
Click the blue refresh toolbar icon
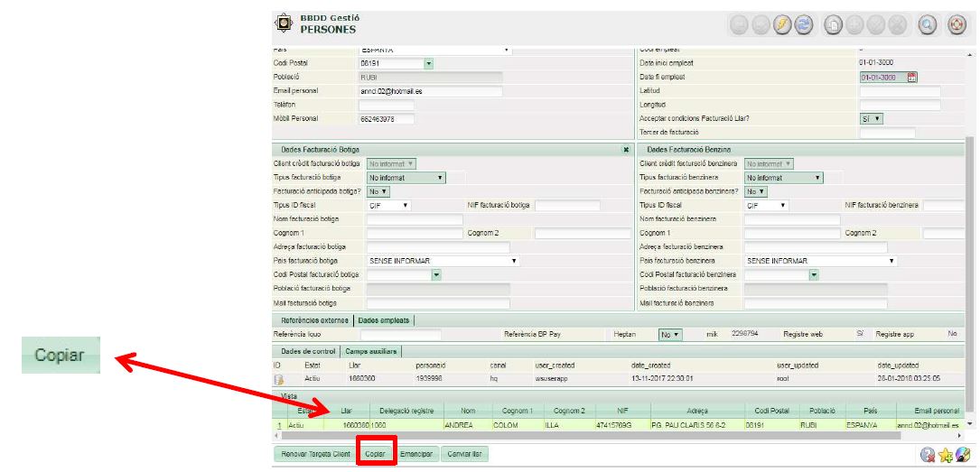801,26
